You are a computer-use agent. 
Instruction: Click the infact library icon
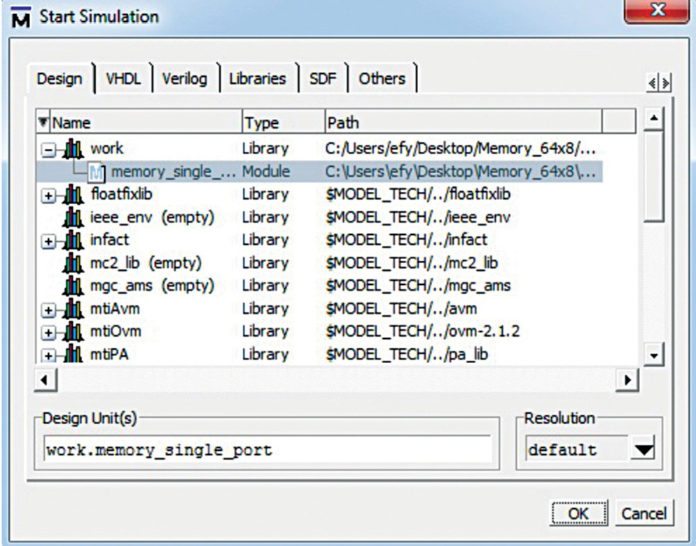tap(73, 240)
